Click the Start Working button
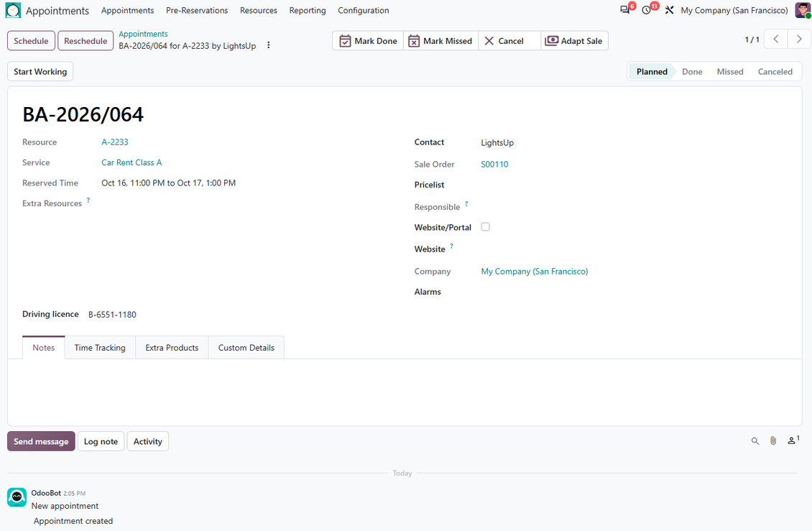Image resolution: width=812 pixels, height=531 pixels. 40,71
